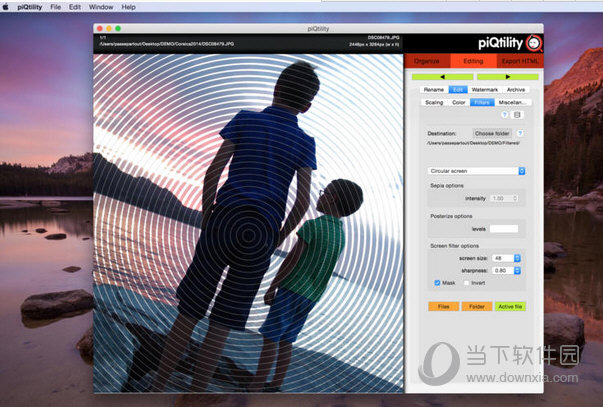Screen dimensions: 603x407
Task: Open the sharpness dropdown
Action: point(506,271)
